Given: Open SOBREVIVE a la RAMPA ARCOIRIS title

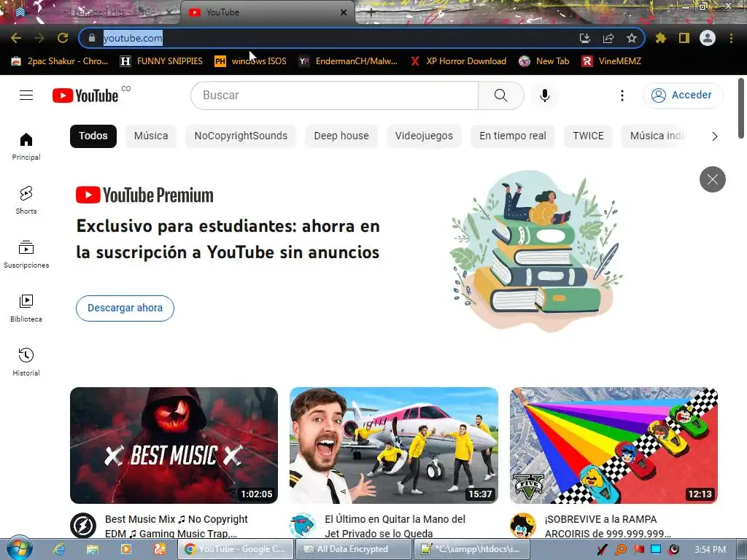Looking at the screenshot, I should coord(608,526).
